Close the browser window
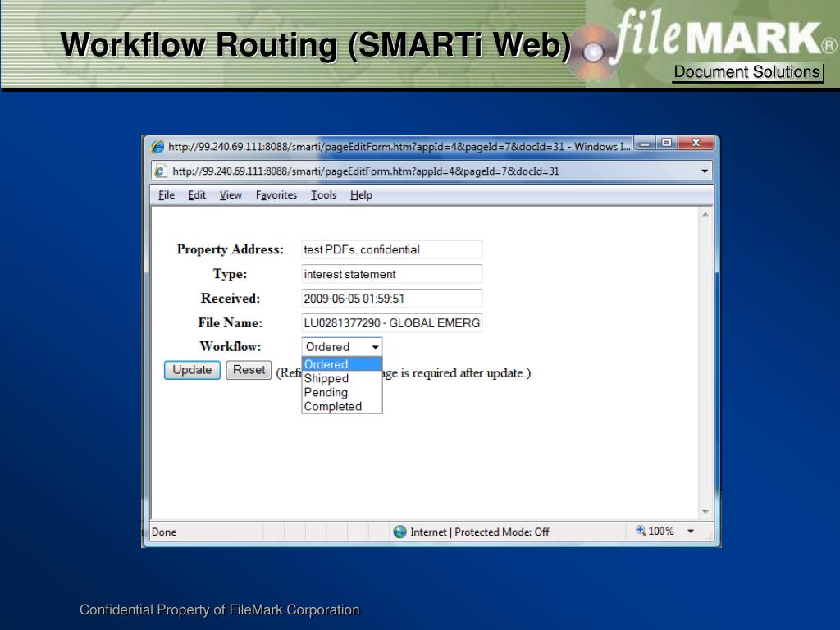Viewport: 840px width, 630px height. tap(696, 143)
